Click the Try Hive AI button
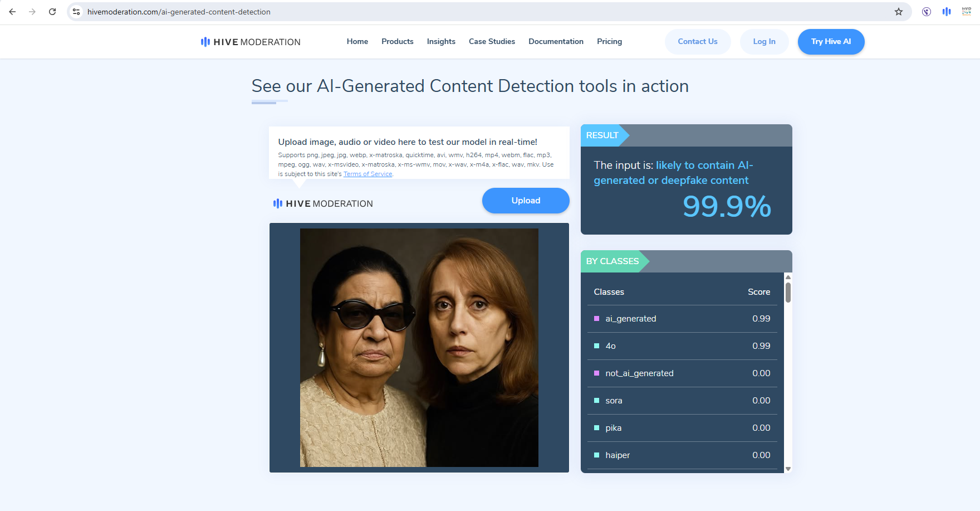This screenshot has height=511, width=980. coord(831,41)
